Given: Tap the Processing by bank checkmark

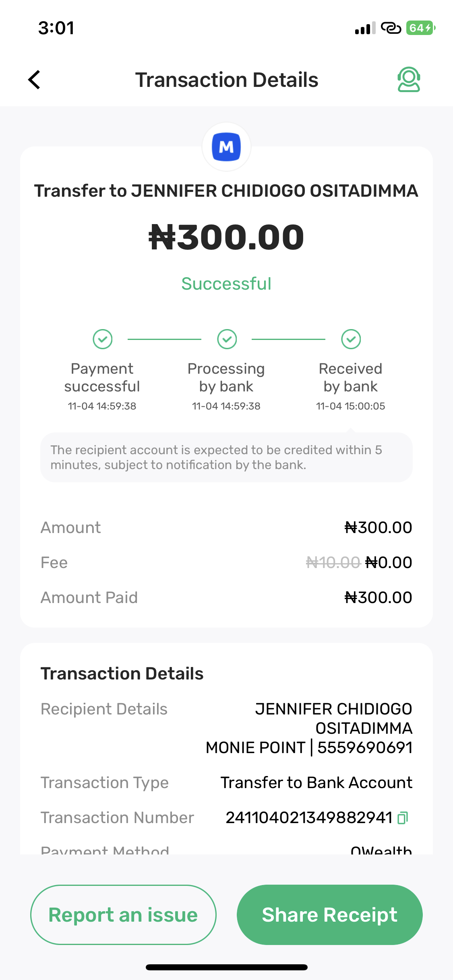Looking at the screenshot, I should (x=227, y=339).
